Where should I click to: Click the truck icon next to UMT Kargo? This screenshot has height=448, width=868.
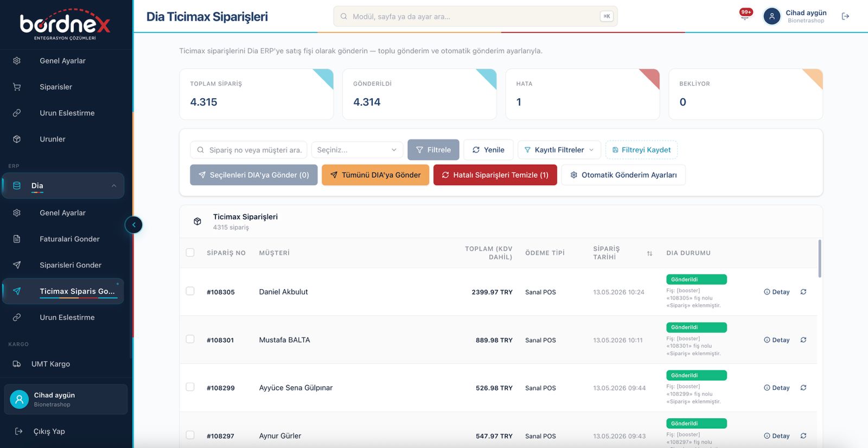click(17, 364)
